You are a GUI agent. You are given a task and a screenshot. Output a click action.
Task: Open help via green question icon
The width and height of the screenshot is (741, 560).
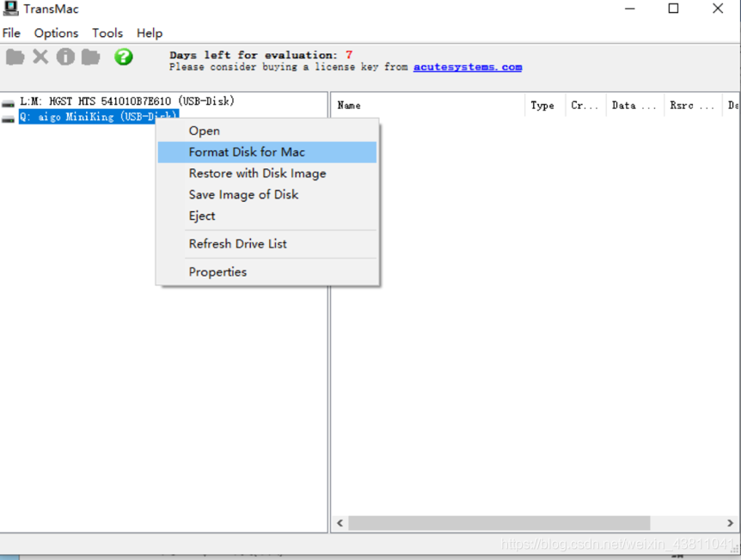tap(123, 58)
